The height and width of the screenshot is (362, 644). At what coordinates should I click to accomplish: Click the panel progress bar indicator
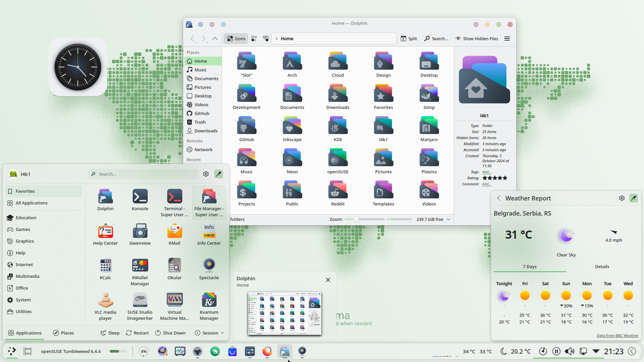click(x=118, y=351)
